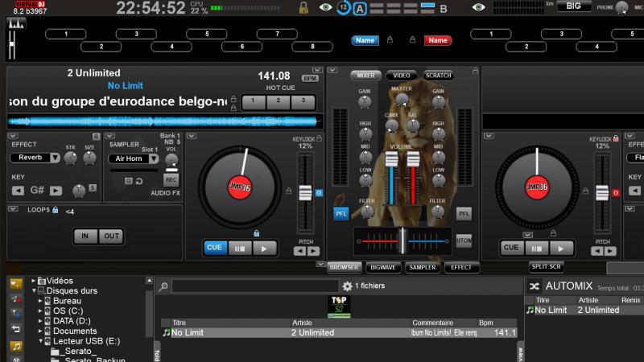Expand the OS (C:) drive

click(x=40, y=311)
